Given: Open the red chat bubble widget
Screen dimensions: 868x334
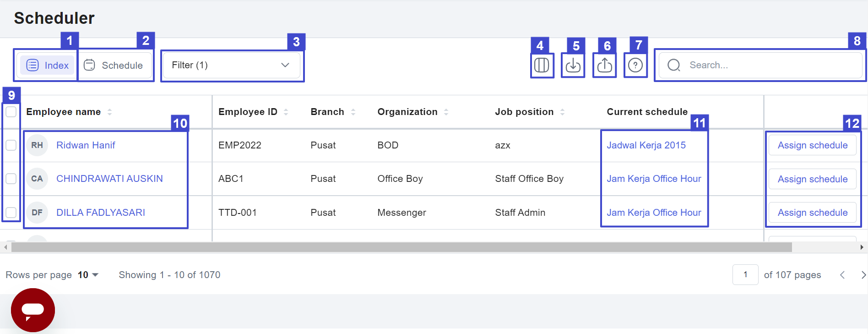Looking at the screenshot, I should tap(33, 310).
